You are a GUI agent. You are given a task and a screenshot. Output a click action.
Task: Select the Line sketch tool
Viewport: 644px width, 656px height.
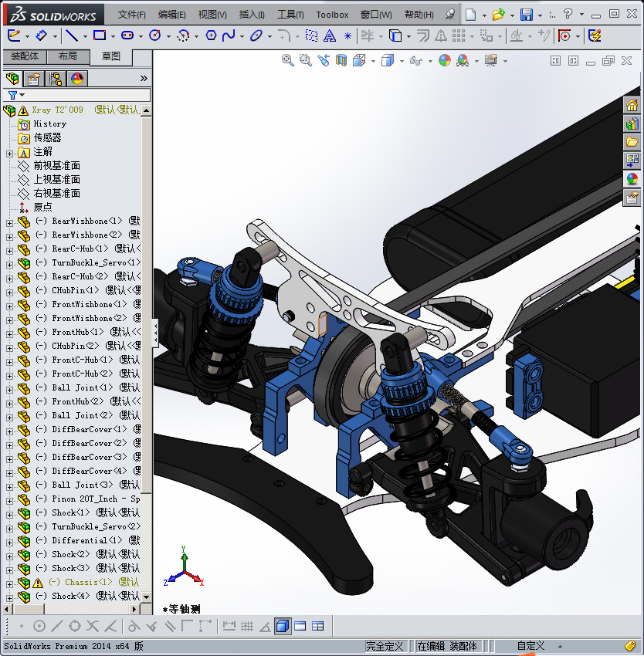72,36
